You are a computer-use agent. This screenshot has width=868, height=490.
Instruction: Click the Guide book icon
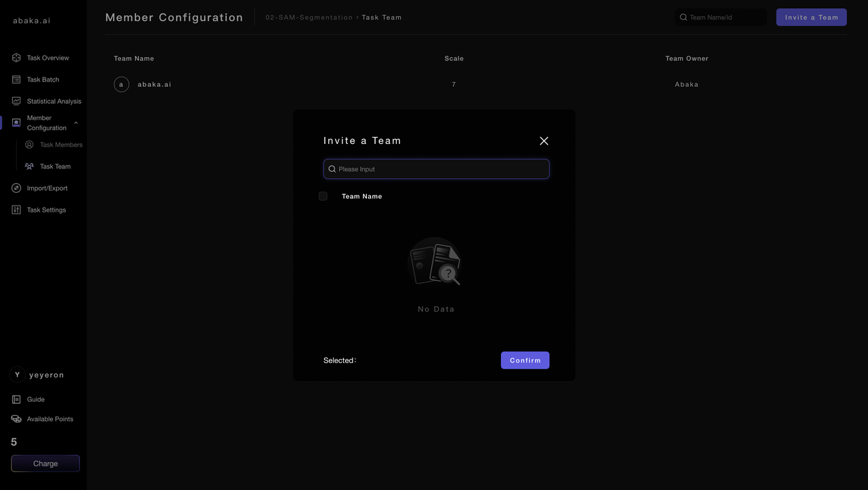pos(16,399)
